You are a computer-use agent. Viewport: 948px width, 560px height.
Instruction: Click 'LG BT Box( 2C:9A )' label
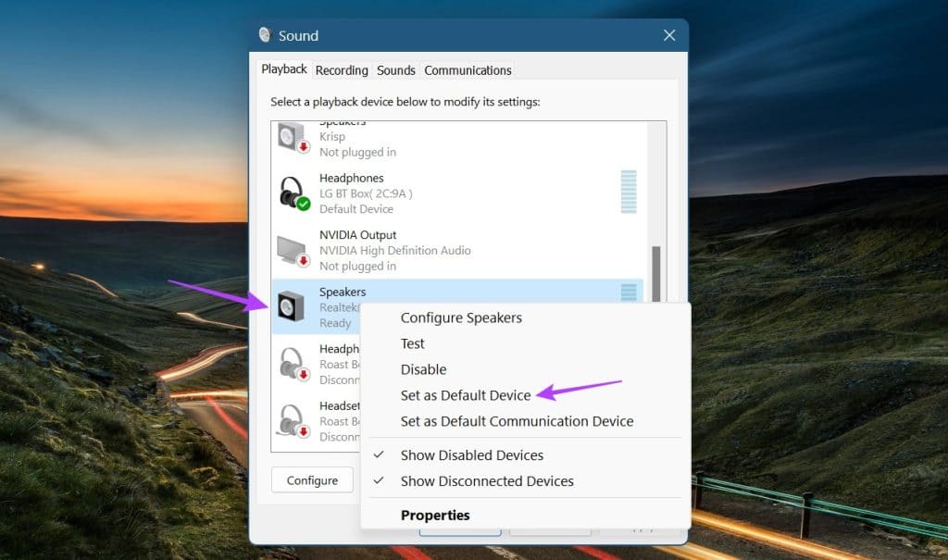pos(366,193)
